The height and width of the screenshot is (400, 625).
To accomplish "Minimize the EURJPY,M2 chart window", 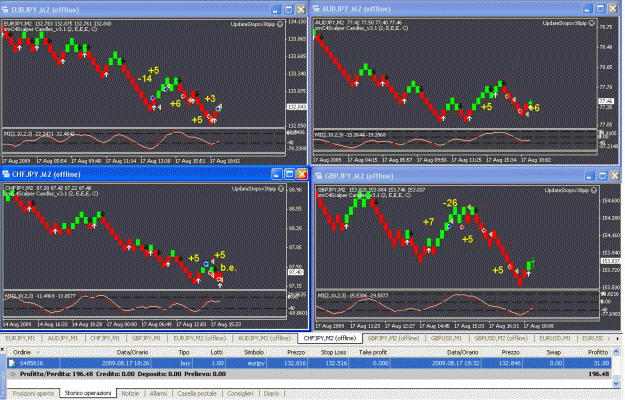I will 275,10.
